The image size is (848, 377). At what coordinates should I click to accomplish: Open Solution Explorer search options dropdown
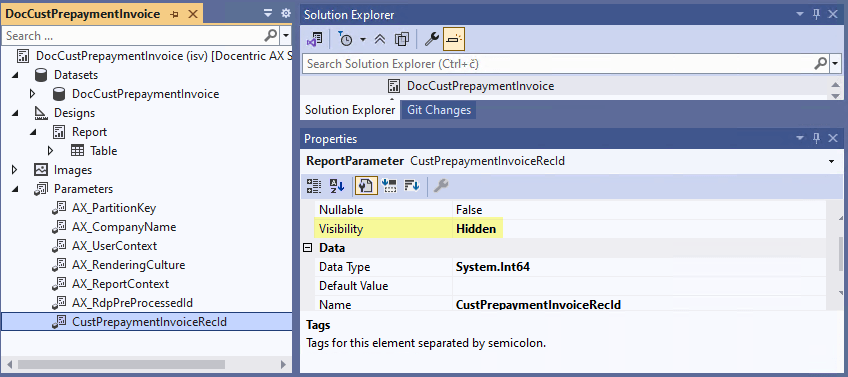click(x=836, y=64)
